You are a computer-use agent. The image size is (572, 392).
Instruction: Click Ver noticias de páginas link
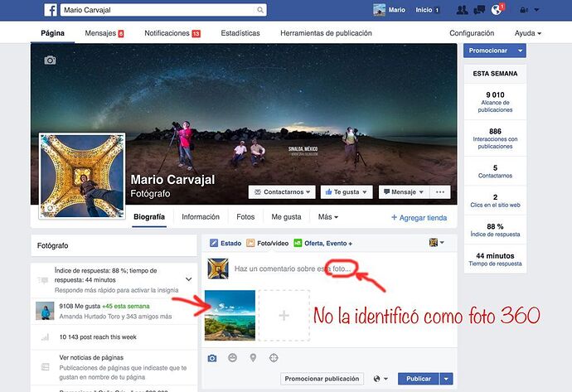click(91, 358)
